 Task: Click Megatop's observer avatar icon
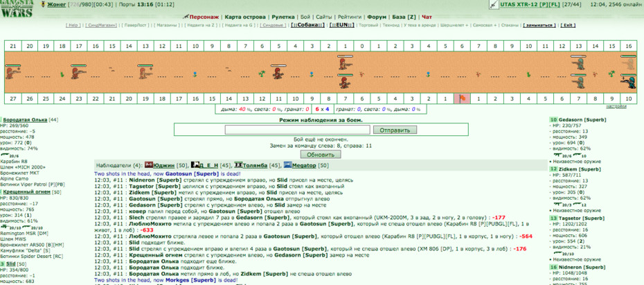pos(287,165)
